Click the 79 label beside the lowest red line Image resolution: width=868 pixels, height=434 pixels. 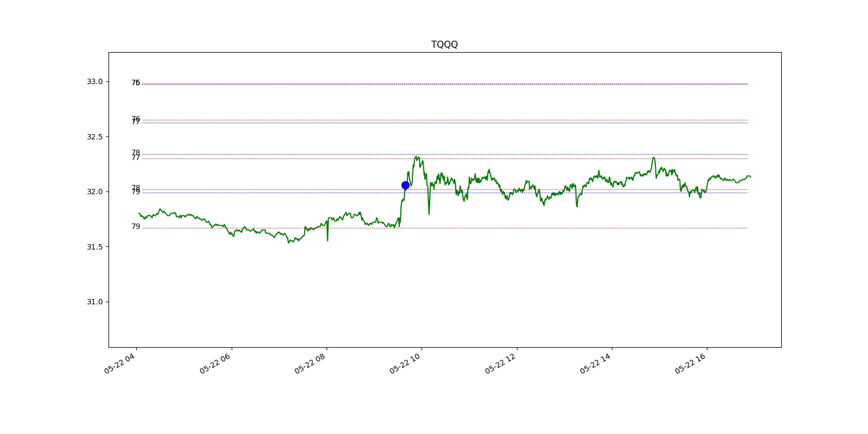point(136,227)
